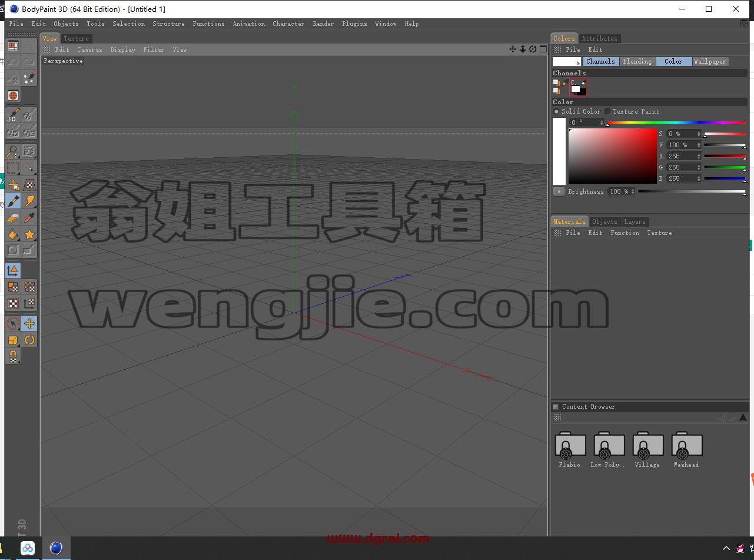Screen dimensions: 754x560
Task: Adjust the hue degree stepper arrows
Action: 602,122
